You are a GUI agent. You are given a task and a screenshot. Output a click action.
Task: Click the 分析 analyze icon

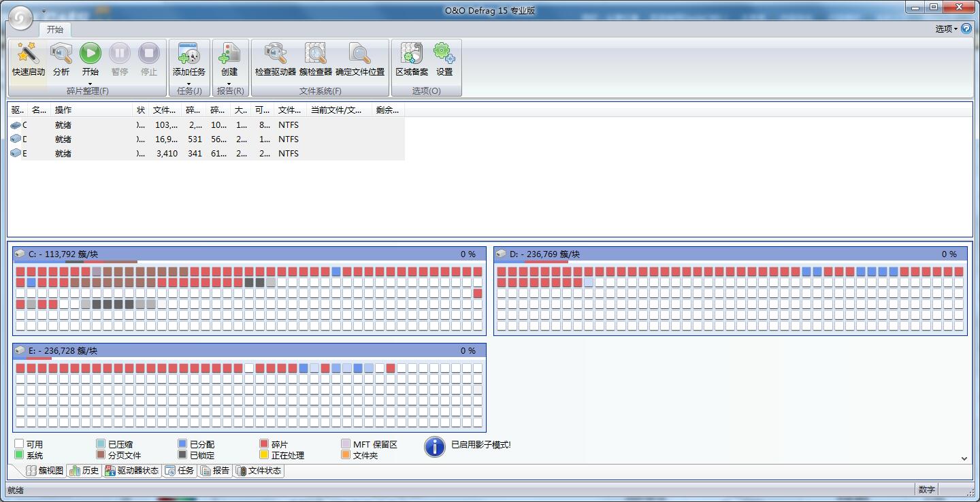point(61,54)
